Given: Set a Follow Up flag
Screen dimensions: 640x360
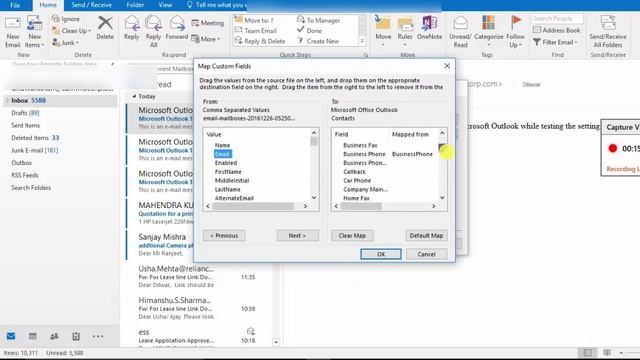Looking at the screenshot, I should tap(516, 32).
